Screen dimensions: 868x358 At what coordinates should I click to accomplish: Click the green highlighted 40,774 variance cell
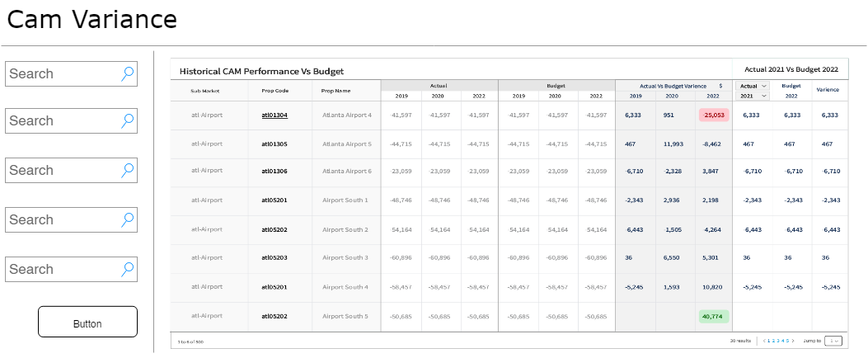(714, 315)
